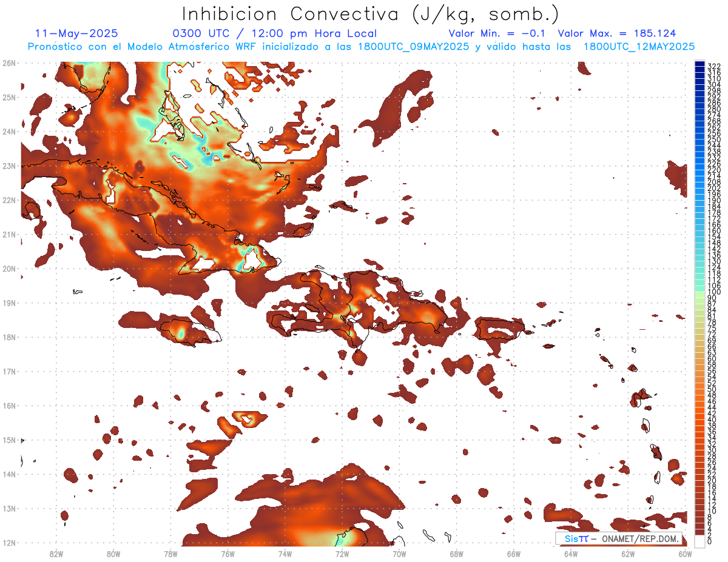This screenshot has height=562, width=728.
Task: Click the "15N" latitude label
Action: (x=8, y=440)
